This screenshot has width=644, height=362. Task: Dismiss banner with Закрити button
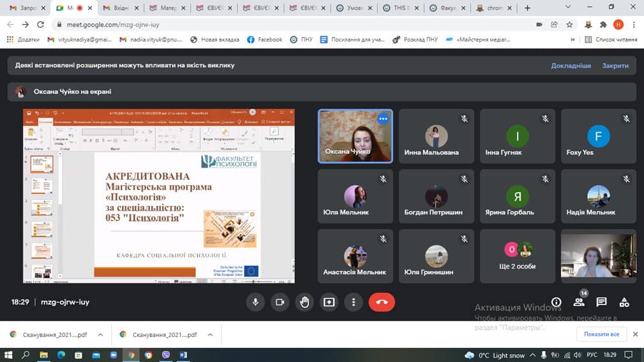point(615,66)
